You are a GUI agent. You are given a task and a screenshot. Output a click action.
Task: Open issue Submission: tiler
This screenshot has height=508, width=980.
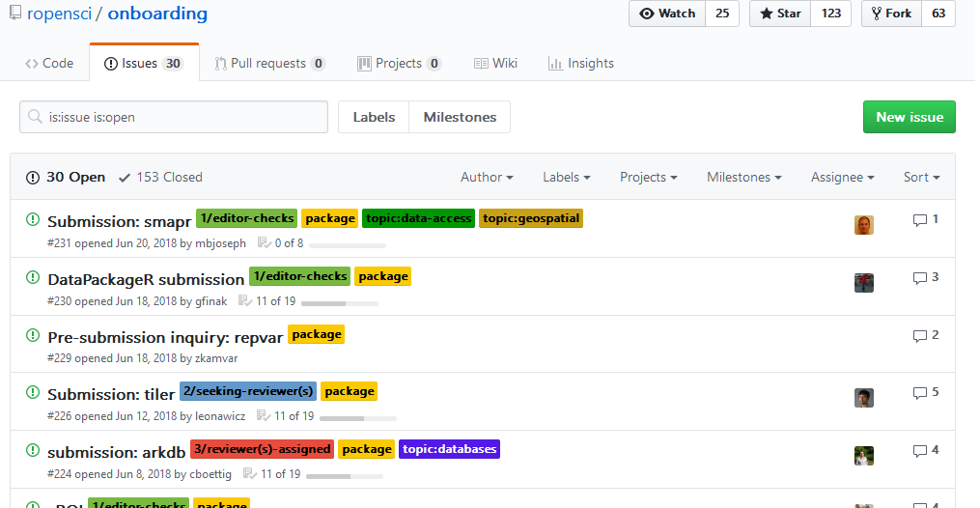[x=111, y=394]
